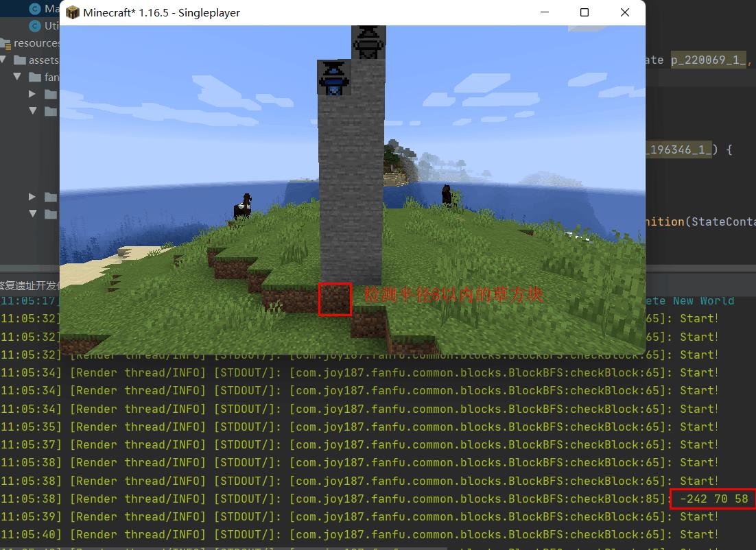This screenshot has height=550, width=756.
Task: Click the '-242 70 58' console output value
Action: tap(714, 499)
